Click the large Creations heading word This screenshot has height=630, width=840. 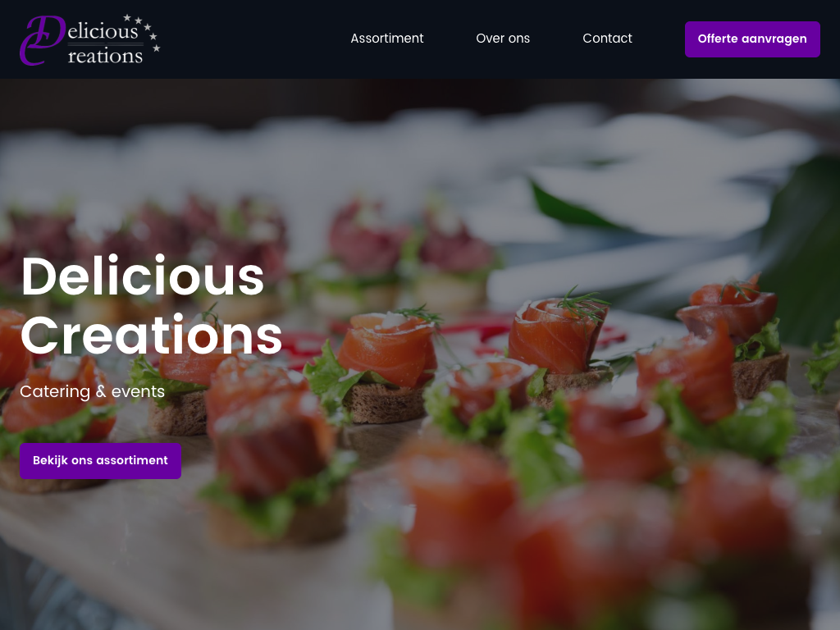pos(151,336)
